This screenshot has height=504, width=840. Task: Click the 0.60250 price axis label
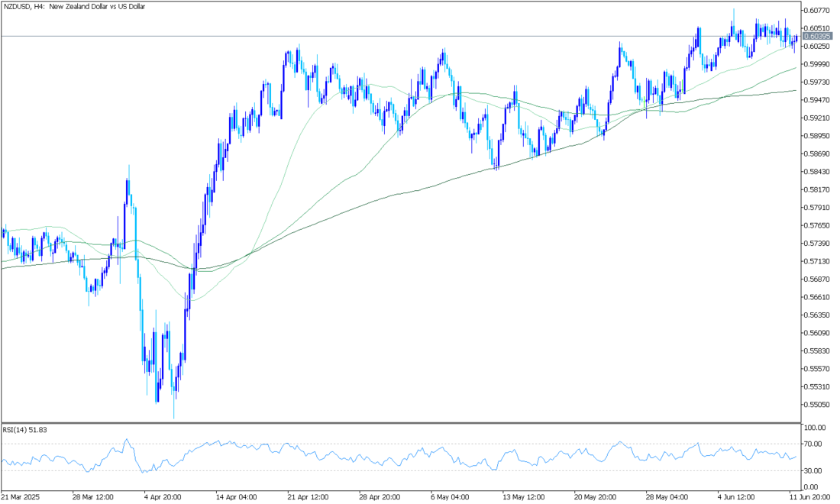click(x=817, y=46)
